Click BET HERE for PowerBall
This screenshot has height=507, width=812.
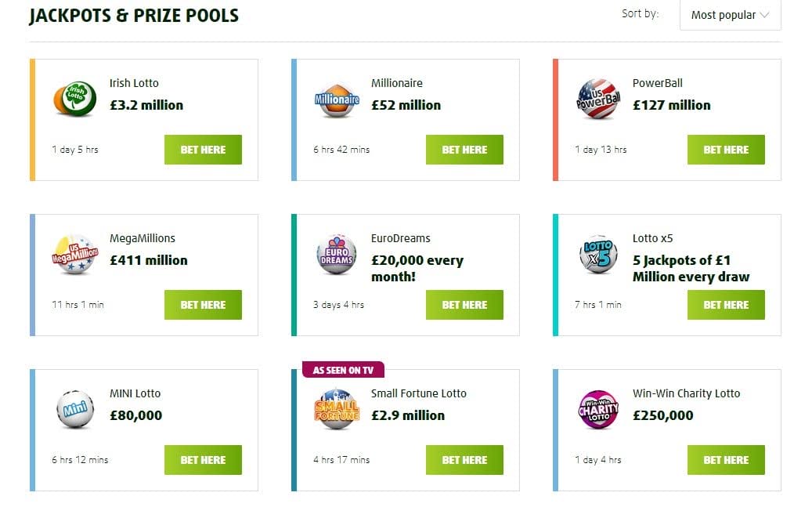[x=726, y=149]
